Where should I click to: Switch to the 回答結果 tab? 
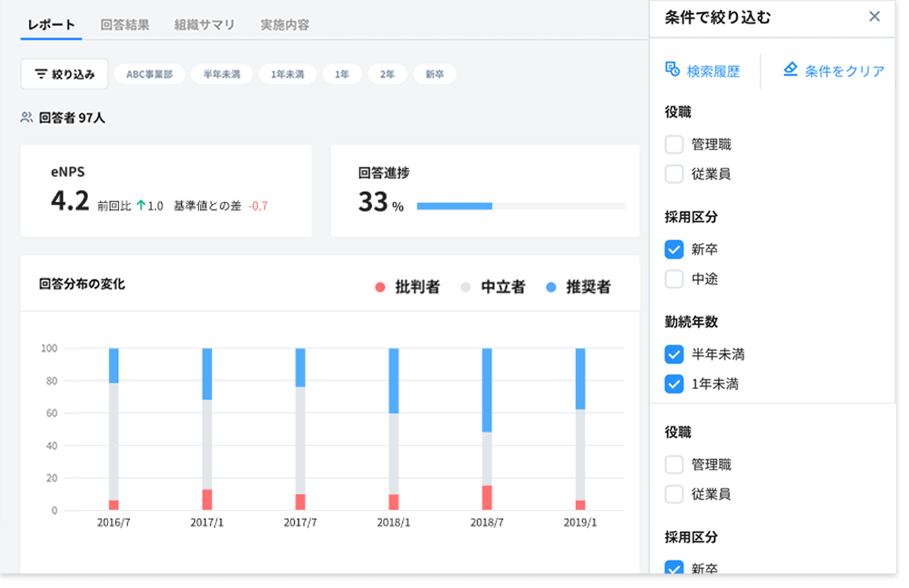[x=125, y=25]
